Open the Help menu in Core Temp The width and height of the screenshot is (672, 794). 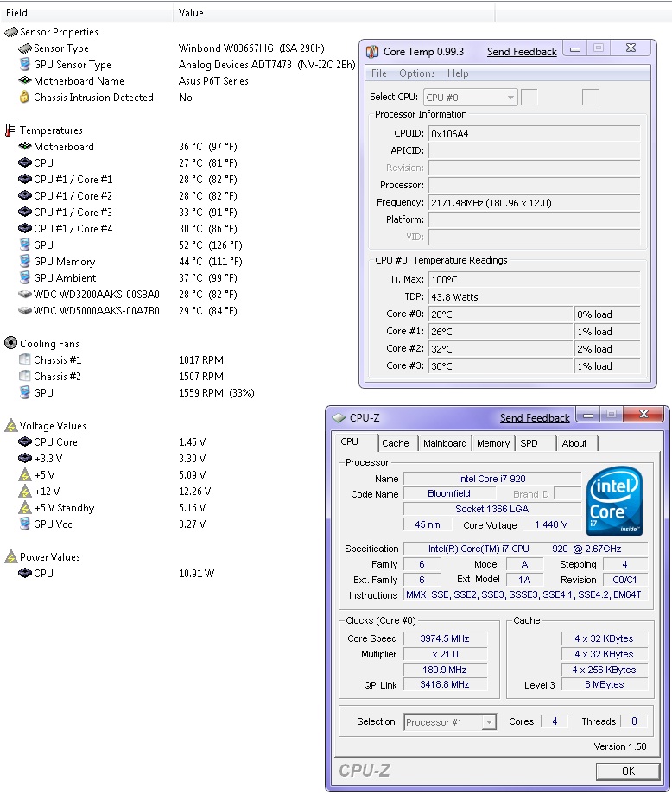458,73
